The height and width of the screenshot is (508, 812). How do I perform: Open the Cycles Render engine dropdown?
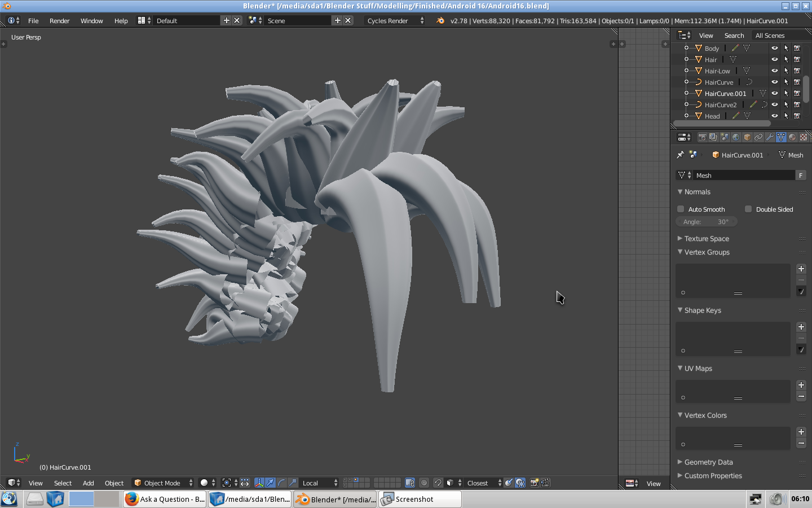[x=395, y=20]
